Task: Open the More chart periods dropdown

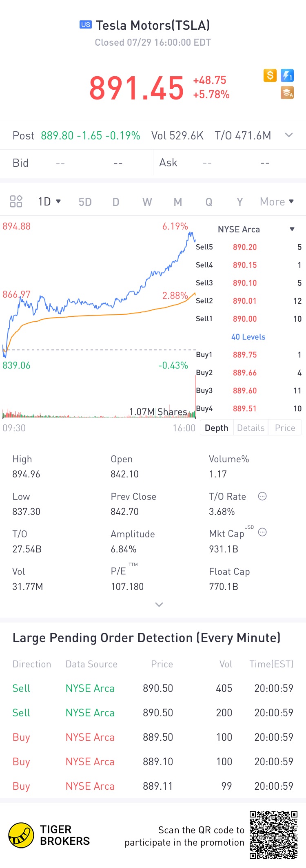Action: (277, 201)
